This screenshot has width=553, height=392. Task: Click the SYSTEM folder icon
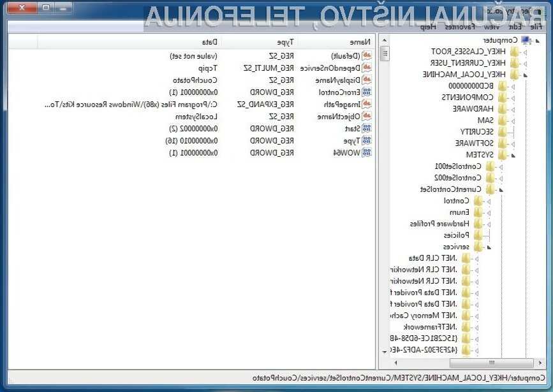pyautogui.click(x=502, y=155)
